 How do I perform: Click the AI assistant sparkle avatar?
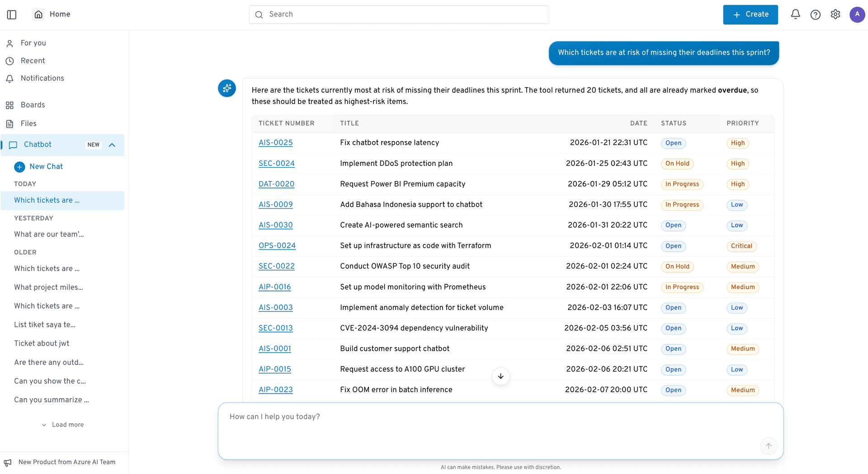tap(227, 88)
